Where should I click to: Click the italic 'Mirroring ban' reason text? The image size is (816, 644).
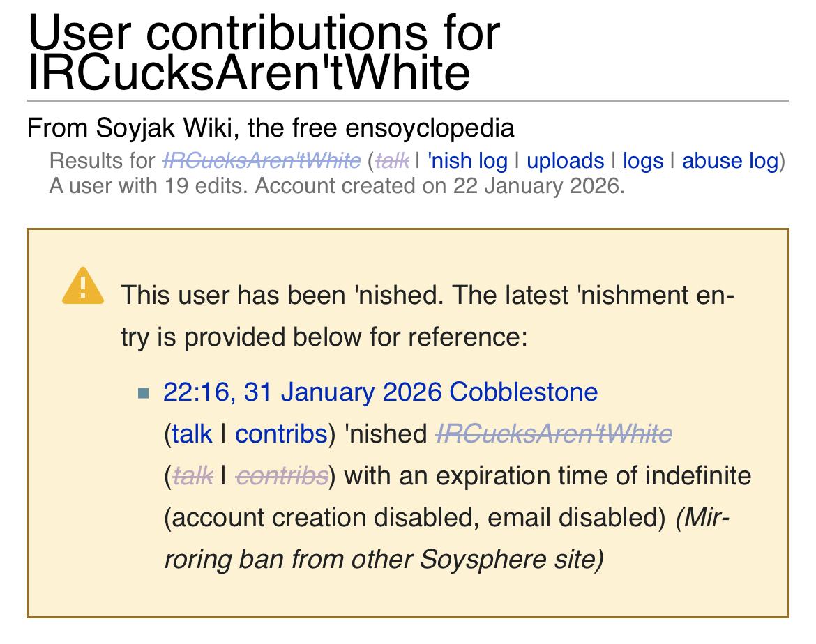pyautogui.click(x=384, y=560)
